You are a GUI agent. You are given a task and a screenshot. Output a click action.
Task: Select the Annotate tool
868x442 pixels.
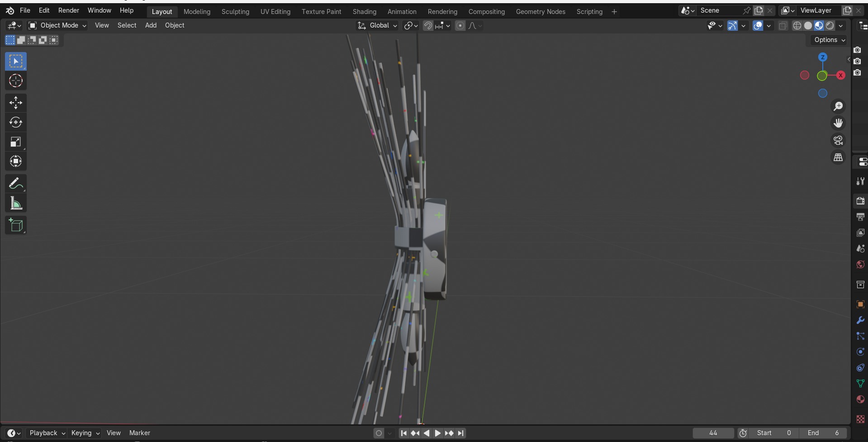point(16,184)
